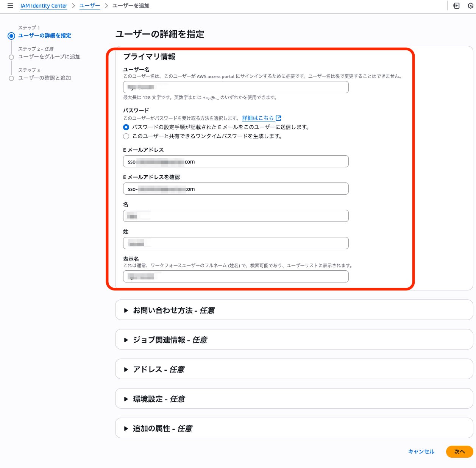Image resolution: width=476 pixels, height=468 pixels.
Task: Expand the お問い合わせ方法 section
Action: [294, 310]
